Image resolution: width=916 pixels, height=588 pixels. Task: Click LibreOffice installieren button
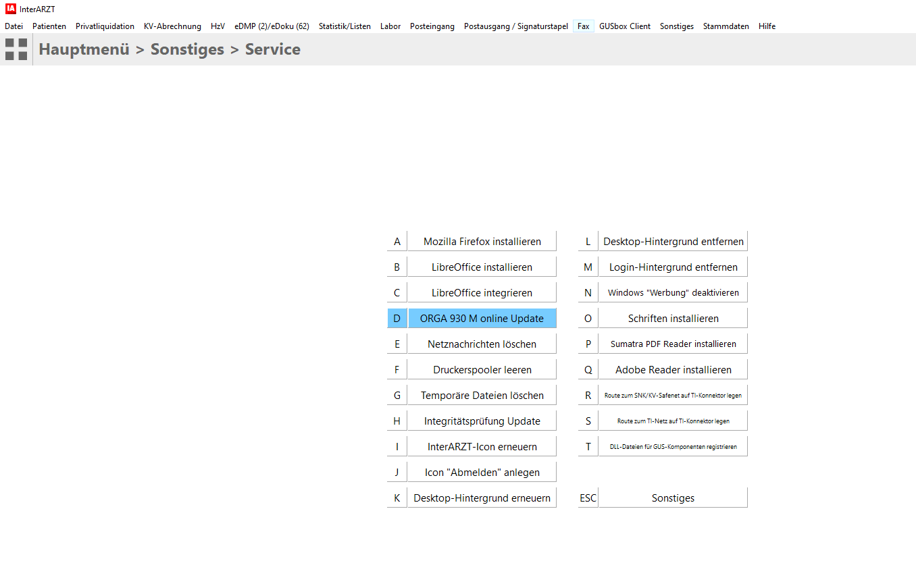482,267
